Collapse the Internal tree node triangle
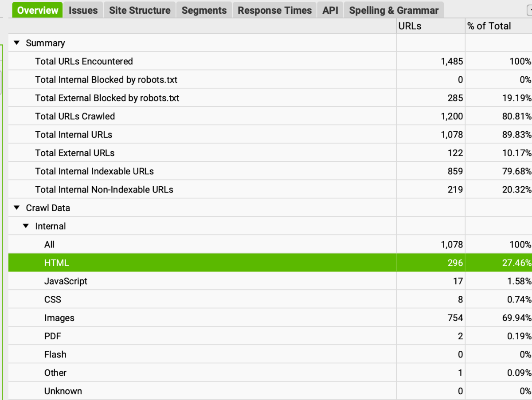 coord(26,226)
